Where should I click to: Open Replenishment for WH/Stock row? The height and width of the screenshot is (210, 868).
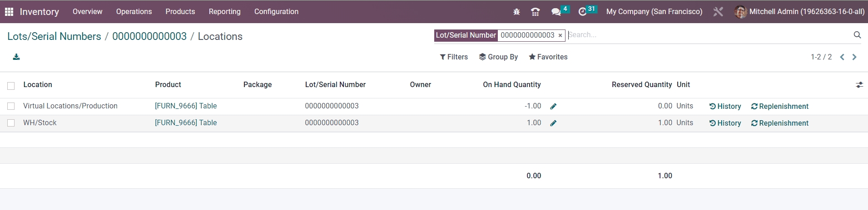click(780, 123)
